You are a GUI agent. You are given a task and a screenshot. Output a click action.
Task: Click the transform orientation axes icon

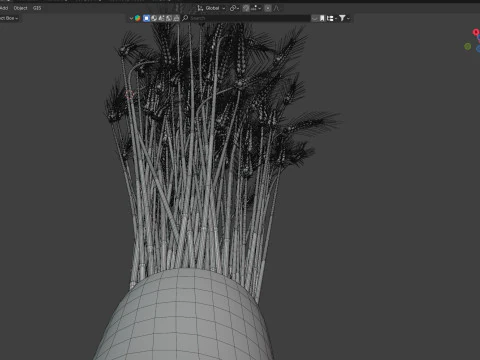pos(200,8)
